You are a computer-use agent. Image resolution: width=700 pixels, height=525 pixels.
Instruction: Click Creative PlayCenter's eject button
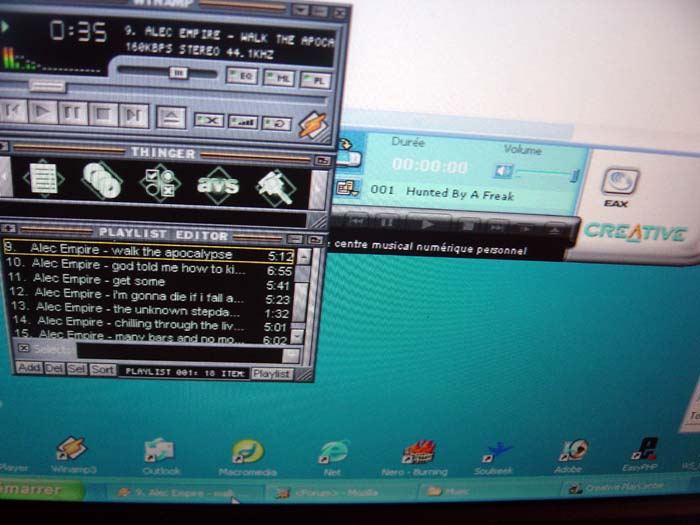(x=554, y=230)
